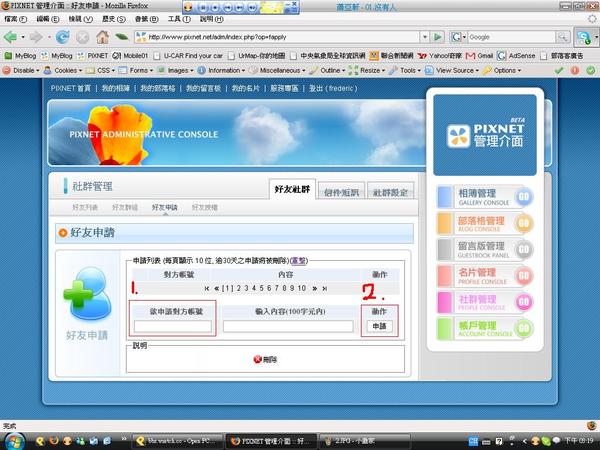Click the 申請 submit button
The image size is (600, 450).
379,326
